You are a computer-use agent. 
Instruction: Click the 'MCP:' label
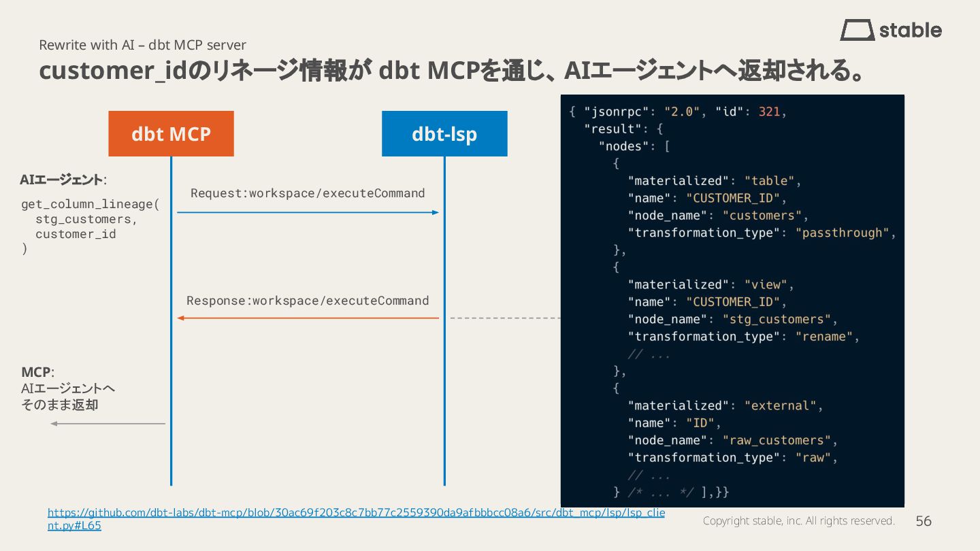click(x=37, y=372)
